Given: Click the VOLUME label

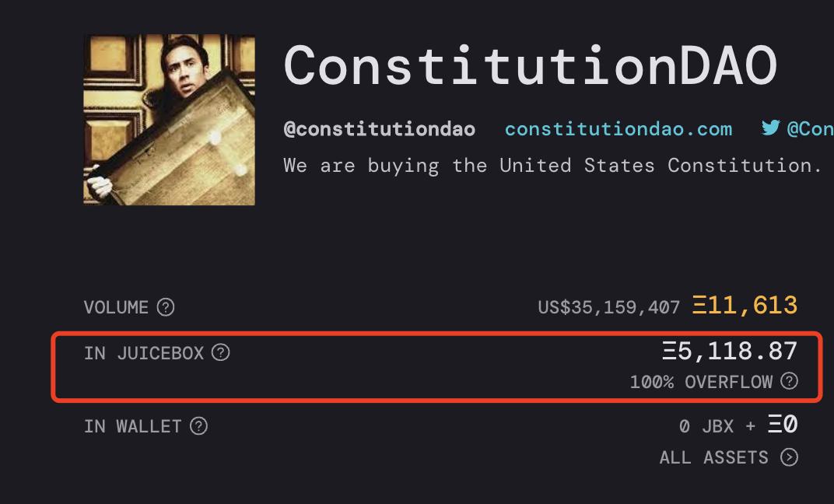Looking at the screenshot, I should [116, 307].
